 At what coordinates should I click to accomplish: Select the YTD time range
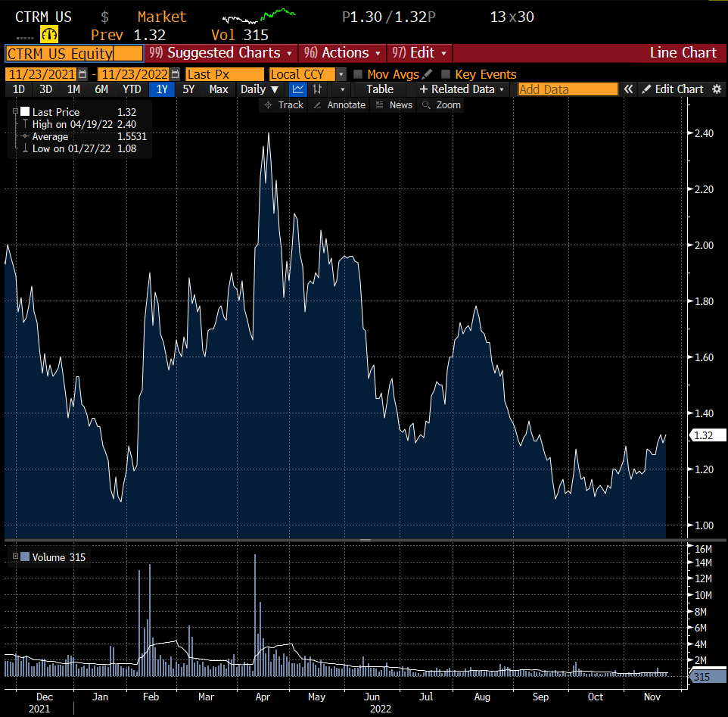pos(132,89)
